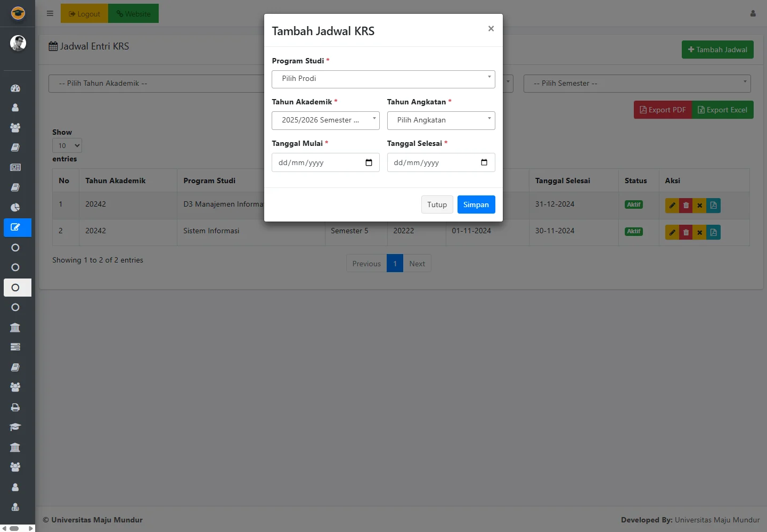The width and height of the screenshot is (767, 532).
Task: Go to page 1 in pagination
Action: coord(395,264)
